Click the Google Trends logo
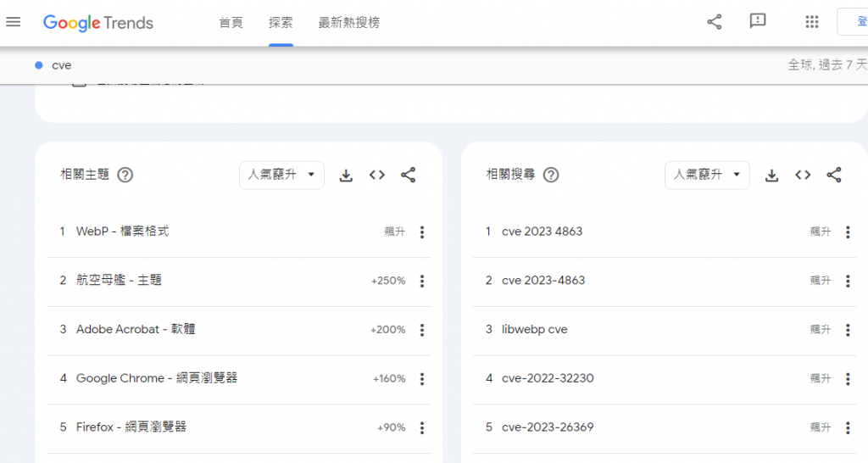The image size is (868, 463). tap(98, 23)
